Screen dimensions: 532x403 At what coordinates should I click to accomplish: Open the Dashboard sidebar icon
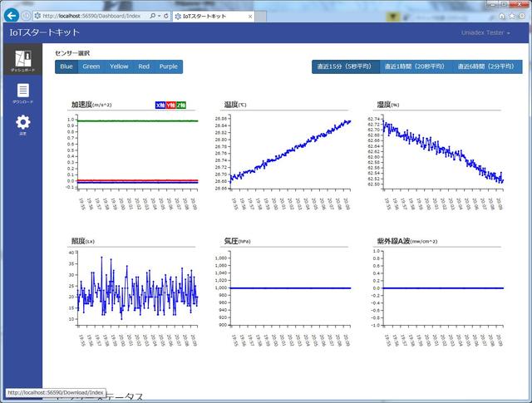[23, 61]
